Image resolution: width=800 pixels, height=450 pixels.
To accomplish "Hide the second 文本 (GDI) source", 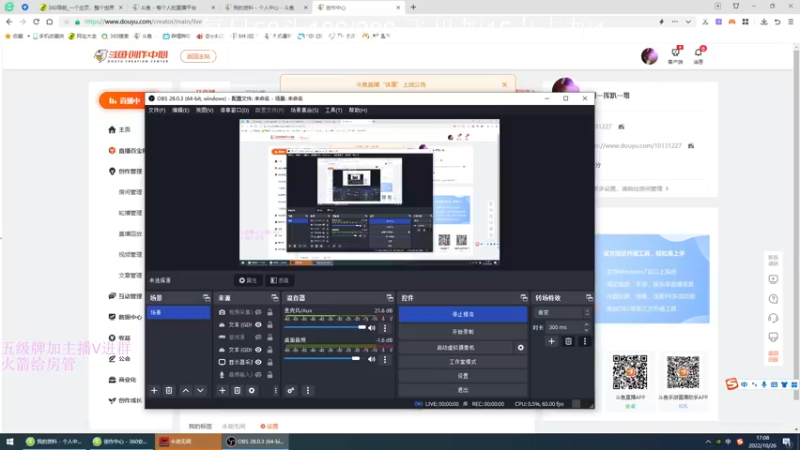I will (259, 349).
